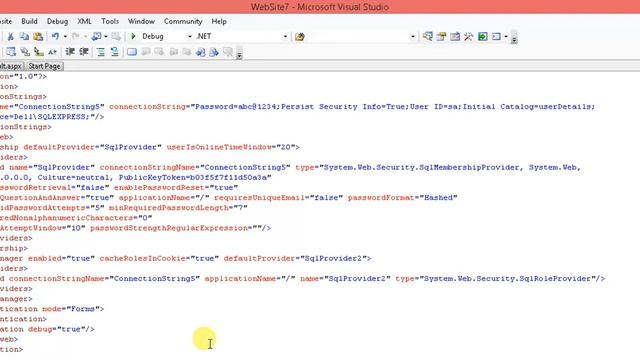Open the XML menu

(x=84, y=21)
